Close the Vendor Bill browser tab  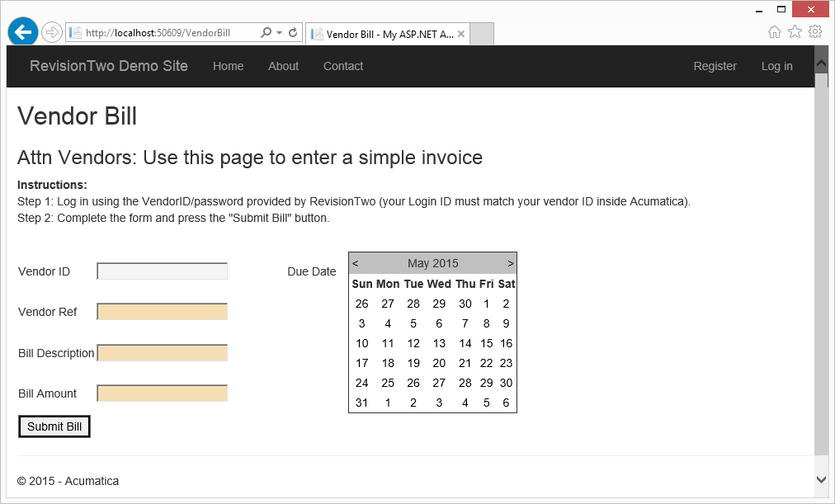pos(461,34)
